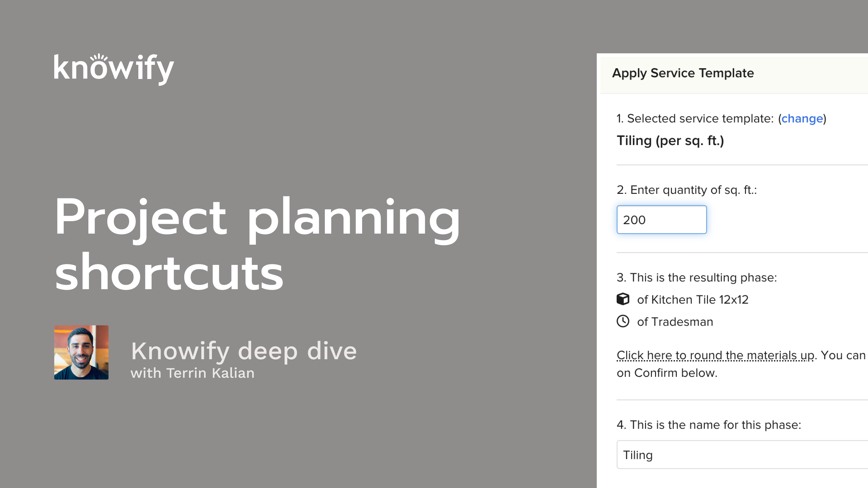Viewport: 868px width, 488px height.
Task: Click the "Project planning shortcuts" title
Action: click(x=257, y=244)
